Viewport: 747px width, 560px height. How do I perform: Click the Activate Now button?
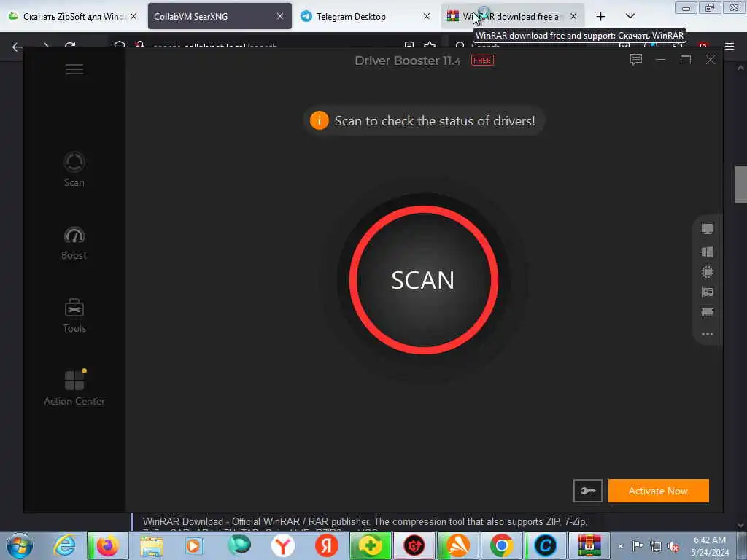[659, 491]
